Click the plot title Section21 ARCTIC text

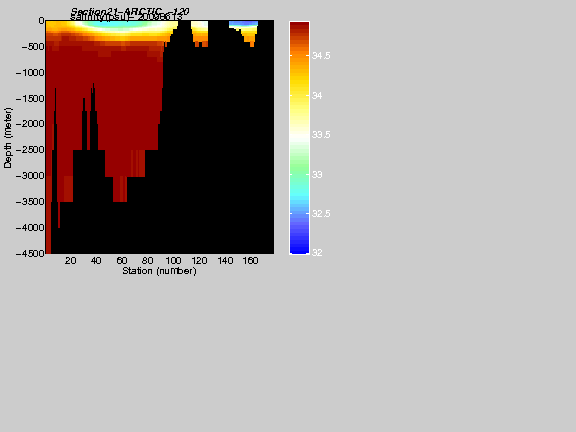(129, 12)
